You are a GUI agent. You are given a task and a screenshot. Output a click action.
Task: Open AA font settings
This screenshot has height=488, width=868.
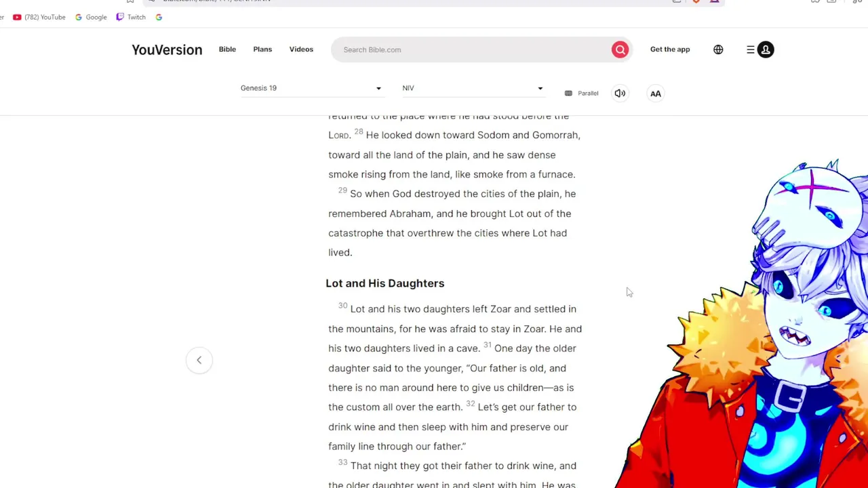pos(656,94)
